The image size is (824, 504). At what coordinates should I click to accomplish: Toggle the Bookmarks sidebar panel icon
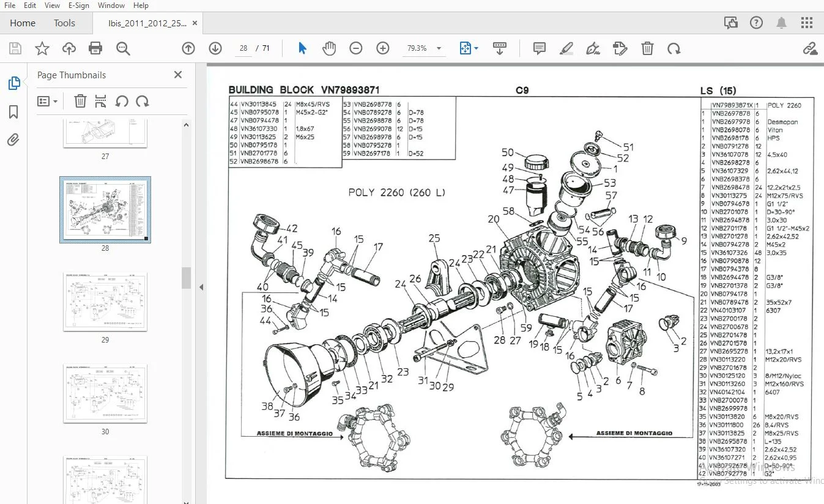click(13, 112)
